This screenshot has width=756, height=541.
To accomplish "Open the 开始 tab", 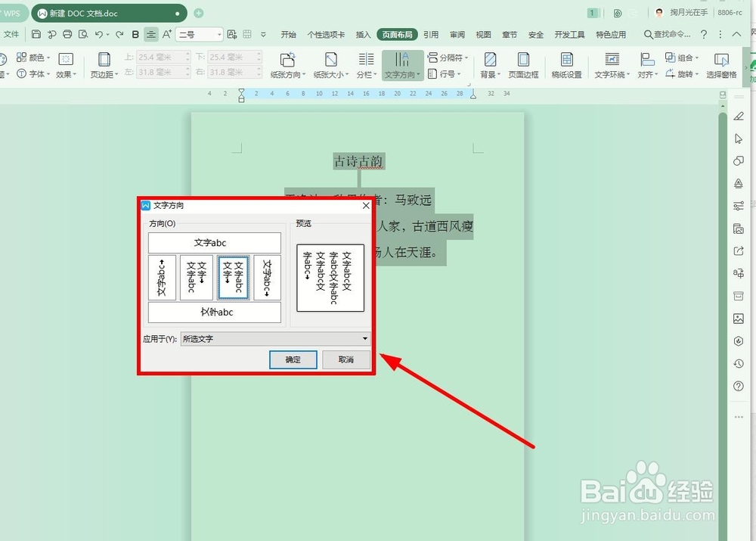I will [288, 34].
